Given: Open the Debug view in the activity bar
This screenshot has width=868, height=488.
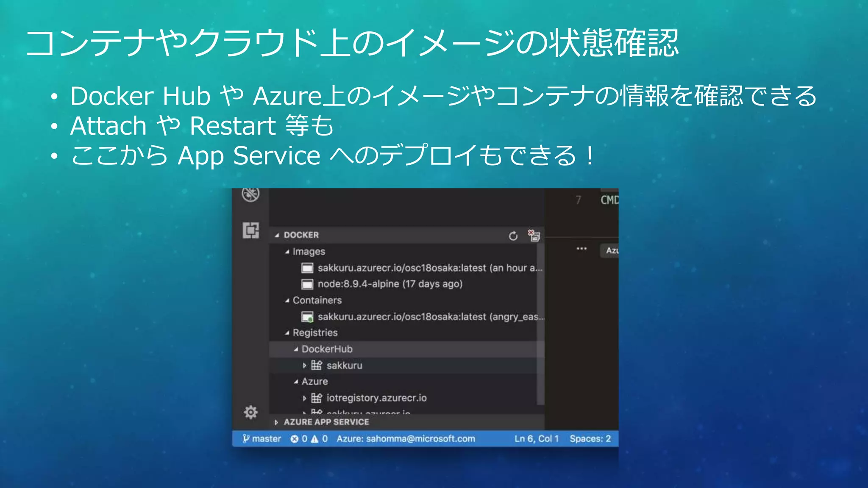Looking at the screenshot, I should point(250,194).
